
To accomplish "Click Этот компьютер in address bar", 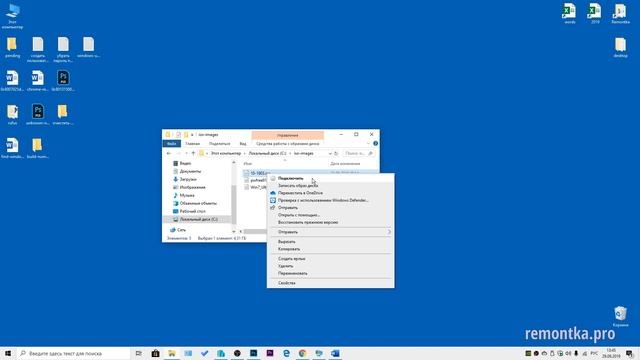I will click(x=226, y=153).
